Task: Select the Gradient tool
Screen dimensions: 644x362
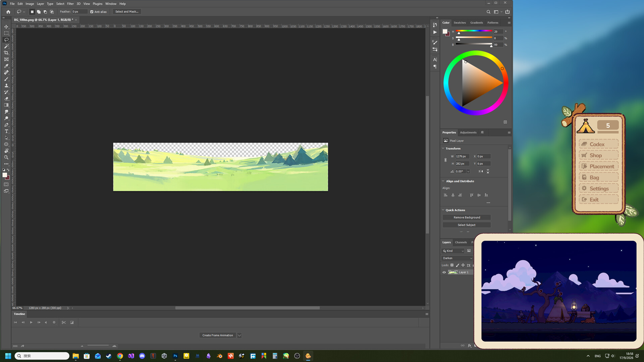Action: pos(6,105)
